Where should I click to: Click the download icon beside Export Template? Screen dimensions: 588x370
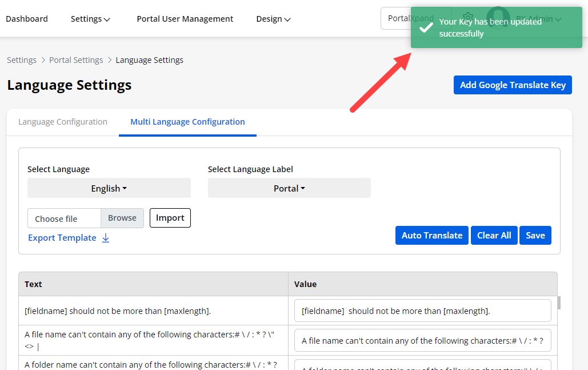tap(106, 238)
